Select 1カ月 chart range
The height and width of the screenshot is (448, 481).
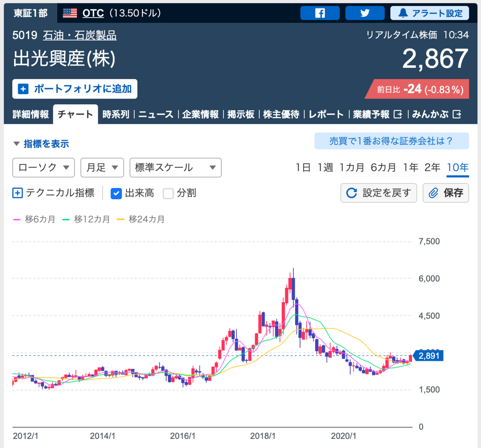pos(352,167)
